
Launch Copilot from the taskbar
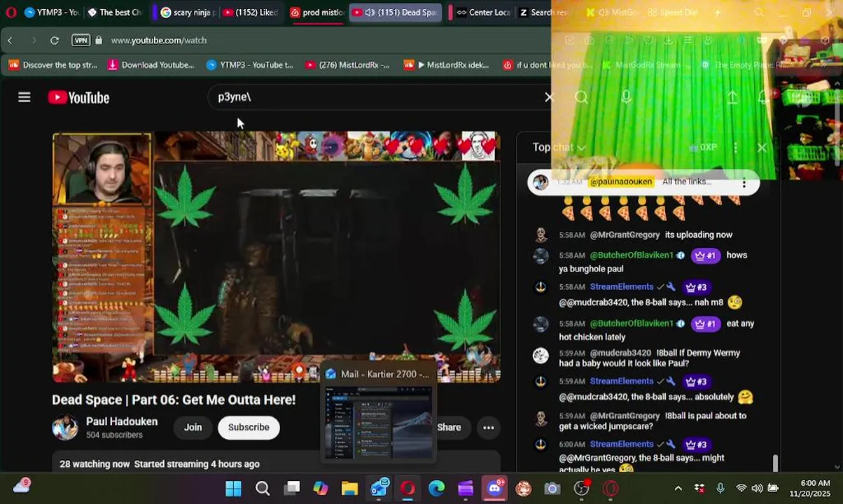[321, 489]
